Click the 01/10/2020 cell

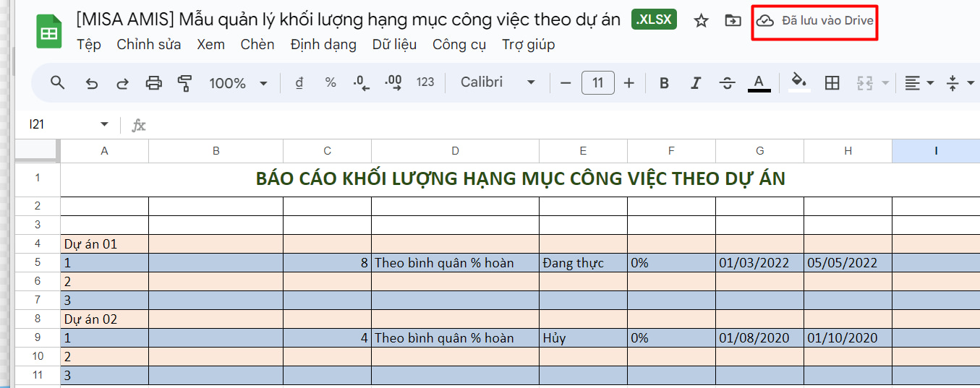pos(848,337)
